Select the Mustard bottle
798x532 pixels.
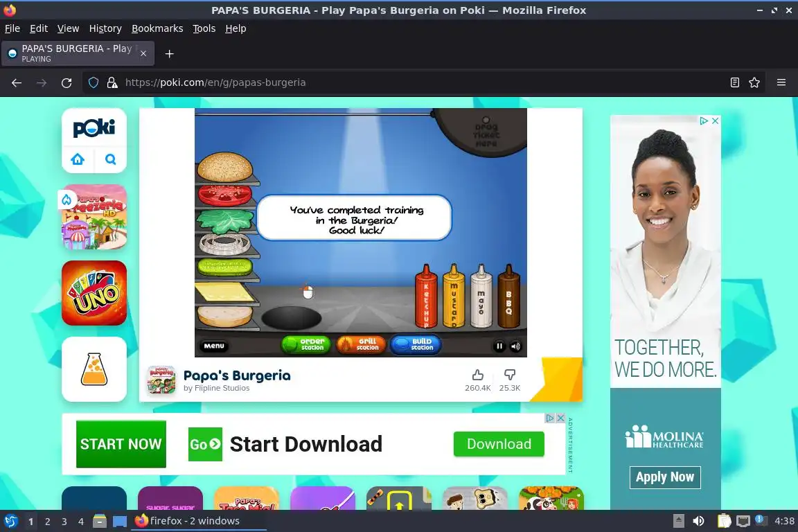(454, 296)
